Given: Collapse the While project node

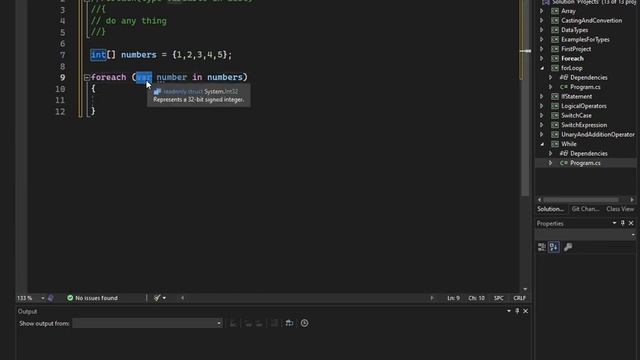Looking at the screenshot, I should tap(542, 144).
